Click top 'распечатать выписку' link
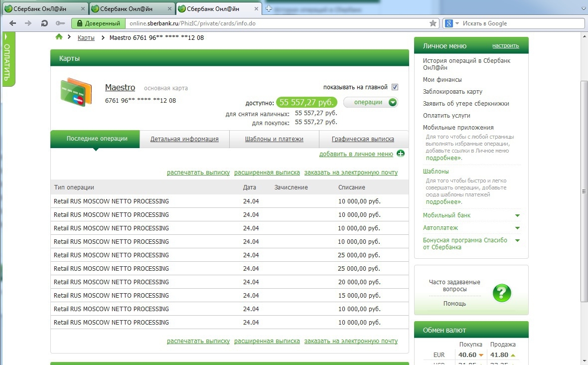Screen dimensions: 588x365 pos(198,172)
